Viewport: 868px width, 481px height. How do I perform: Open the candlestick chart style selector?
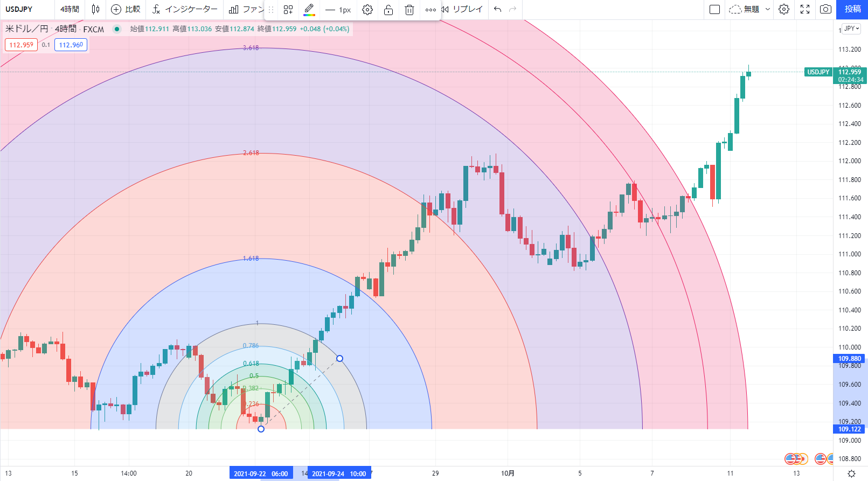click(95, 9)
